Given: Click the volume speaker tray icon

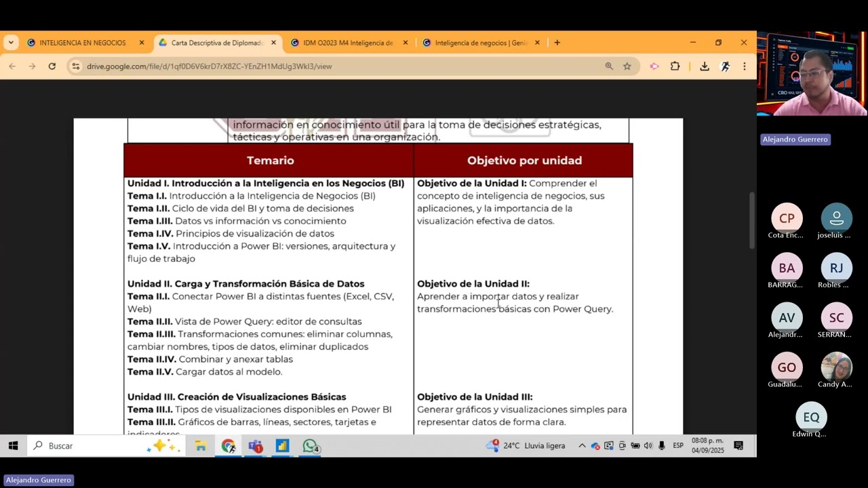Looking at the screenshot, I should click(x=648, y=446).
